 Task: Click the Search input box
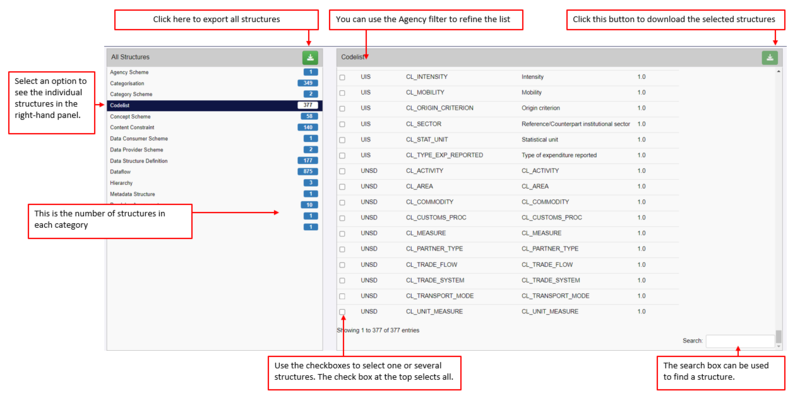[740, 341]
